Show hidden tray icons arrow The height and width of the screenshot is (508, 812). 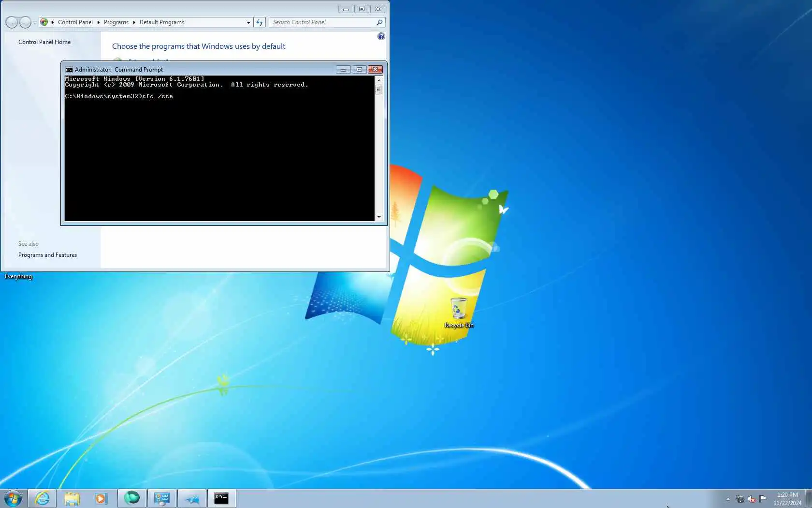[x=728, y=499]
